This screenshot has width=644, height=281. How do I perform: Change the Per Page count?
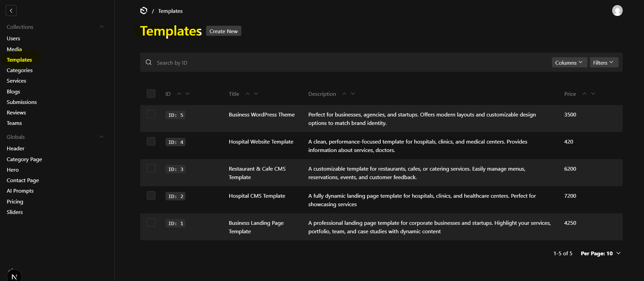[x=601, y=254]
